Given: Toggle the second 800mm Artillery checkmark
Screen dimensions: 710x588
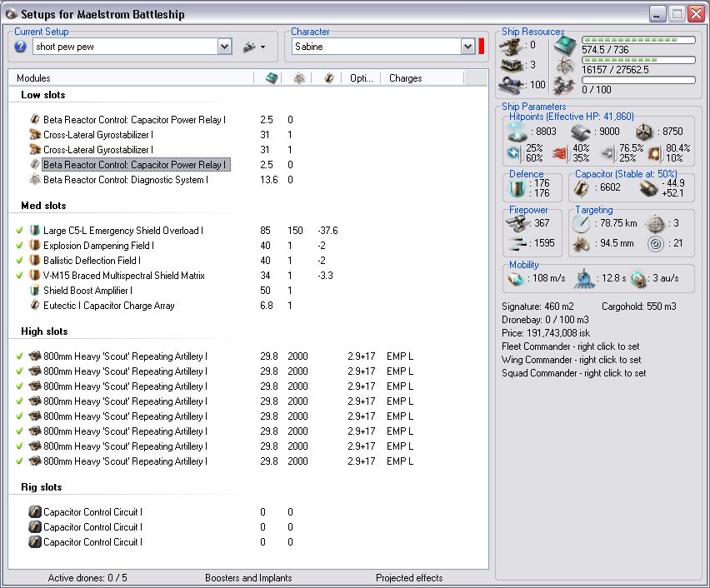Looking at the screenshot, I should (x=19, y=371).
